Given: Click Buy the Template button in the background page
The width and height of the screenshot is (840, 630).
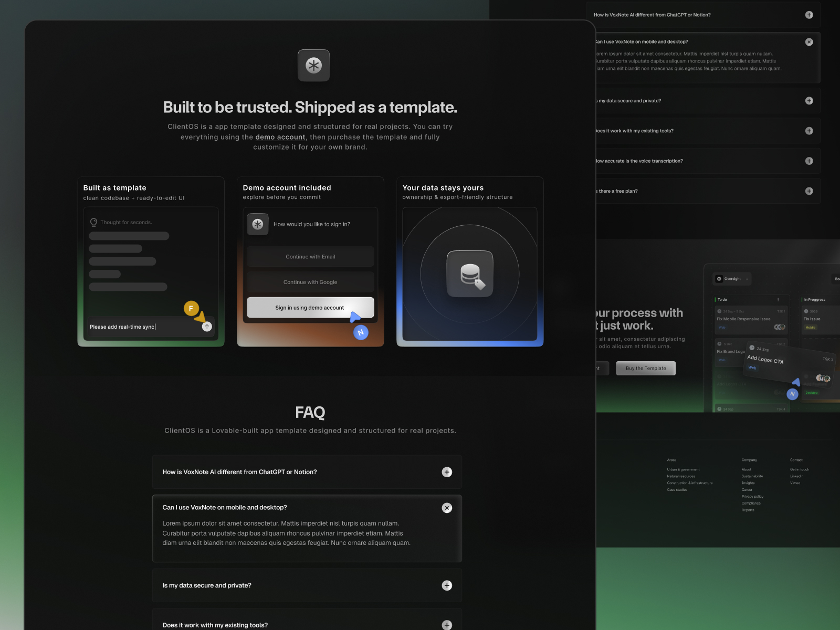Looking at the screenshot, I should (x=646, y=369).
